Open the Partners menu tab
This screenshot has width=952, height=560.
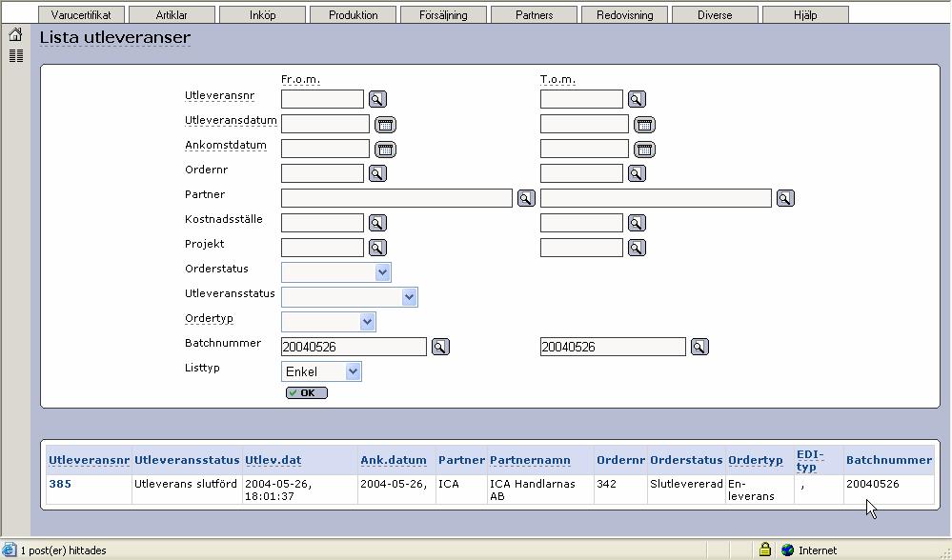[x=534, y=14]
